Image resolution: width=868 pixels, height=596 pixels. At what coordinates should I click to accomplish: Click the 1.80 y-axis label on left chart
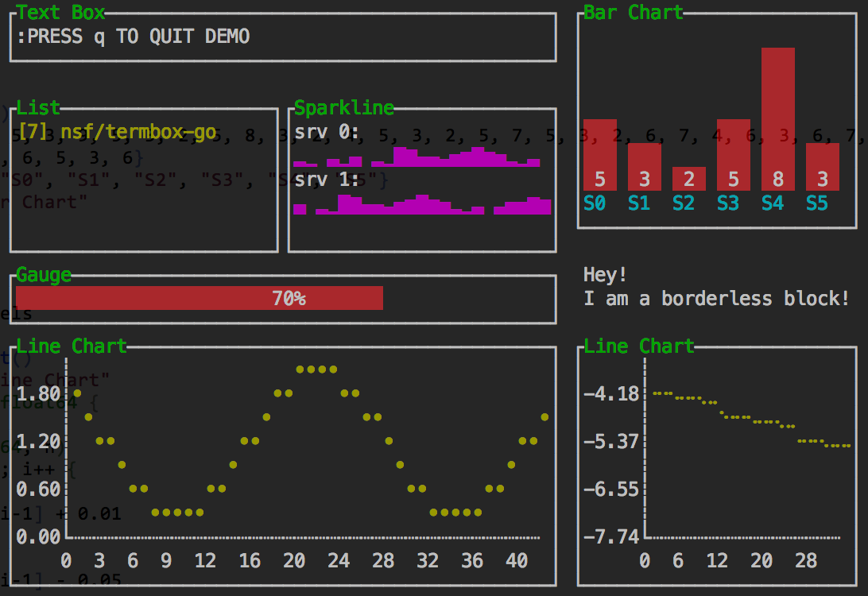(38, 394)
